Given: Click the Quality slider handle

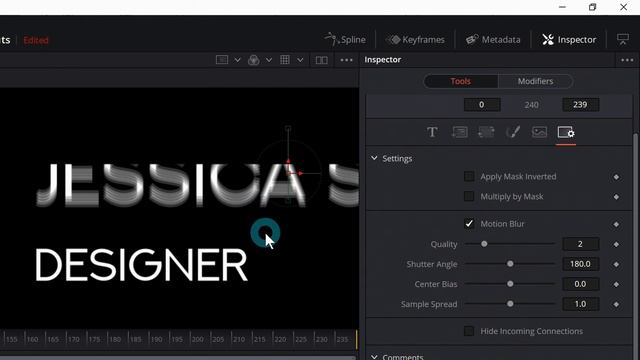Looking at the screenshot, I should point(484,244).
